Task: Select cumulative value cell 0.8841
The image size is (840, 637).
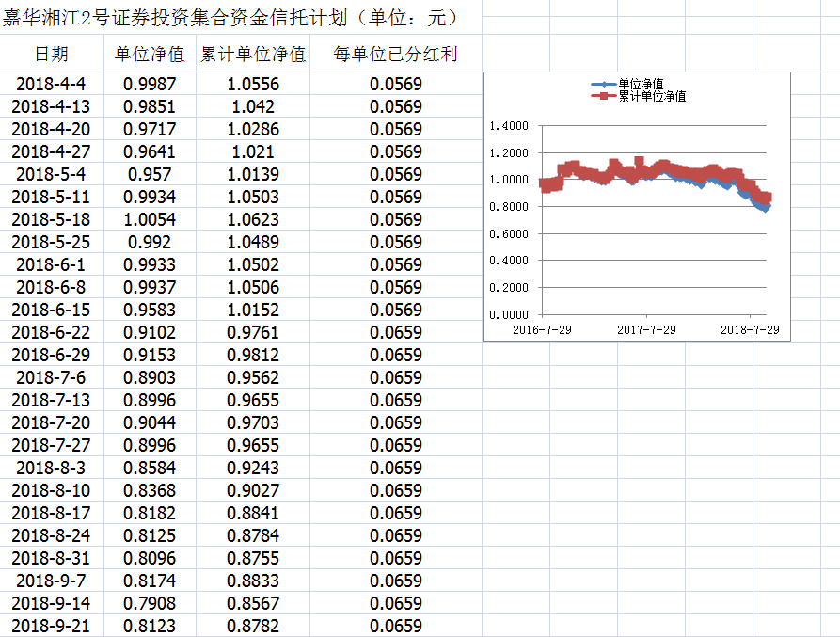Action: pos(253,513)
